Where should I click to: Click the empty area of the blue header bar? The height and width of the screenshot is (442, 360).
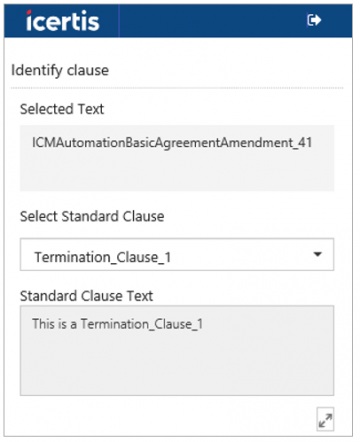click(212, 21)
